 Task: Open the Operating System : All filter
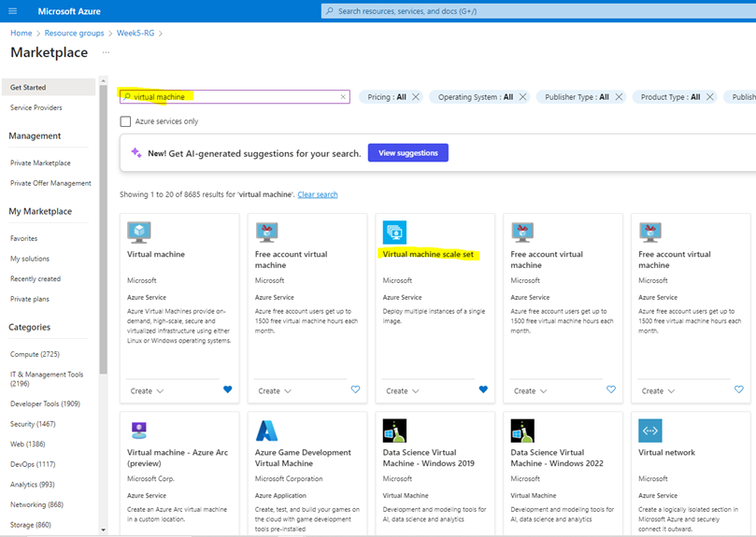(476, 97)
